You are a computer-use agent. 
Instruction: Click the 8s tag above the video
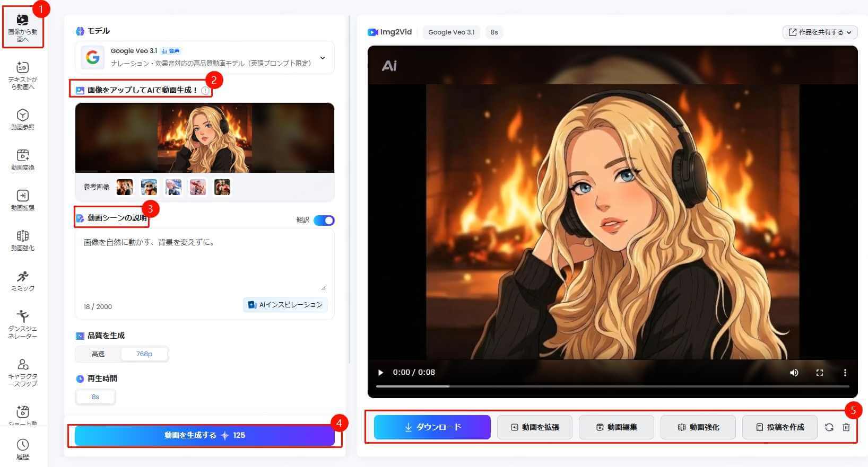point(494,32)
